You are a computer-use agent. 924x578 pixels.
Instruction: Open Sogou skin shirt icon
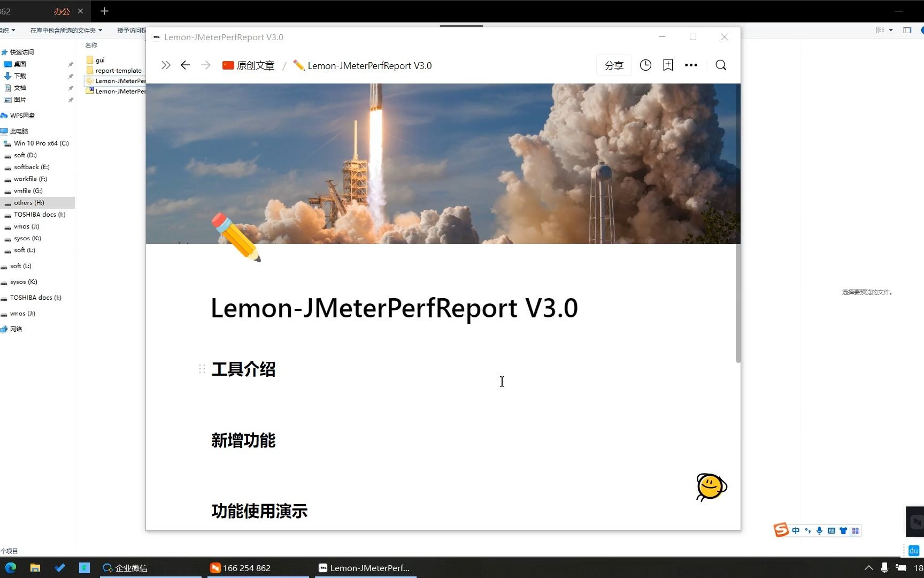[x=843, y=531]
